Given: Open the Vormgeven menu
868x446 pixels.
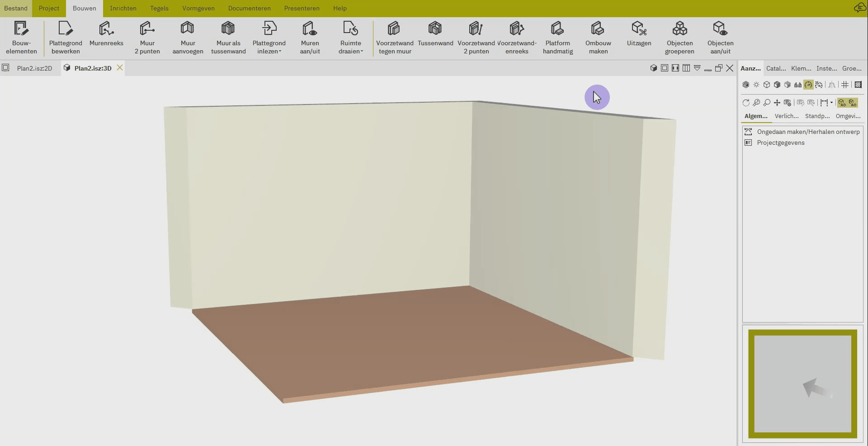Looking at the screenshot, I should (x=198, y=8).
